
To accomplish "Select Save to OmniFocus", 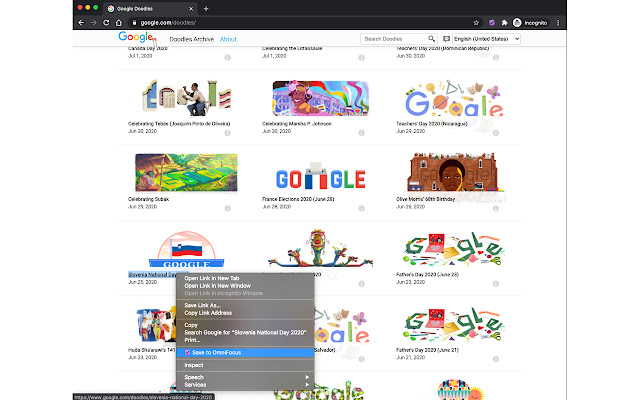I will tap(245, 352).
